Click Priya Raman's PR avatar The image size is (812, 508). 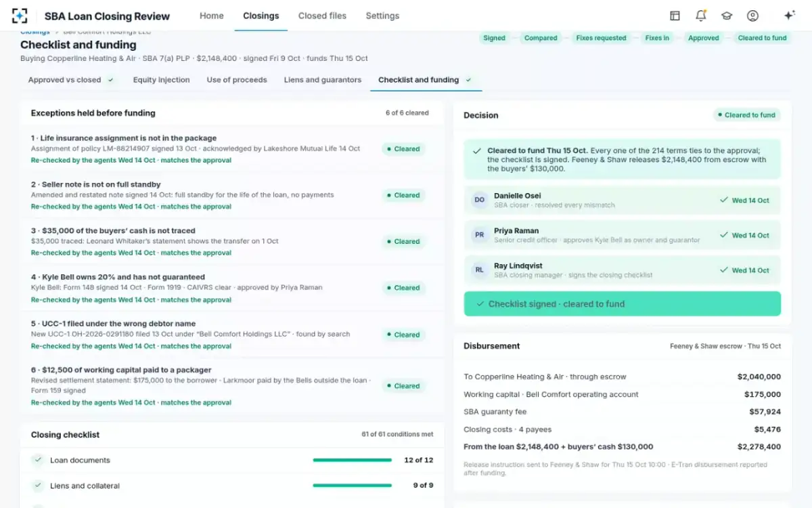479,235
